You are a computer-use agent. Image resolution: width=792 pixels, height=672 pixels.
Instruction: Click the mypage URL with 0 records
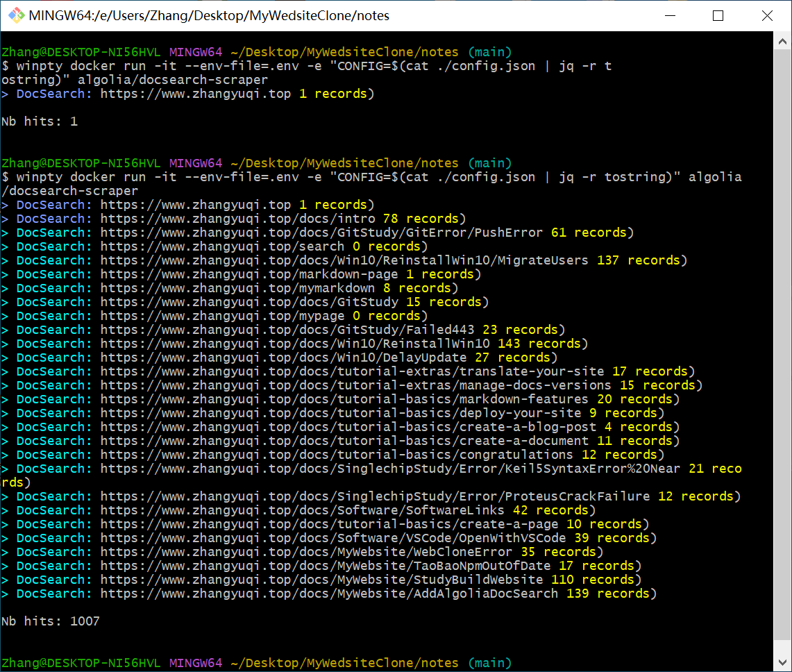(x=222, y=317)
